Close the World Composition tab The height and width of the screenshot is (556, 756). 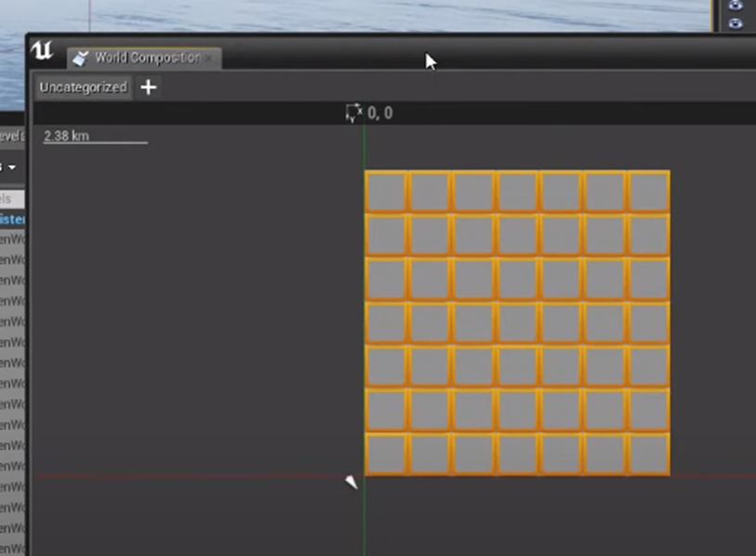coord(208,59)
